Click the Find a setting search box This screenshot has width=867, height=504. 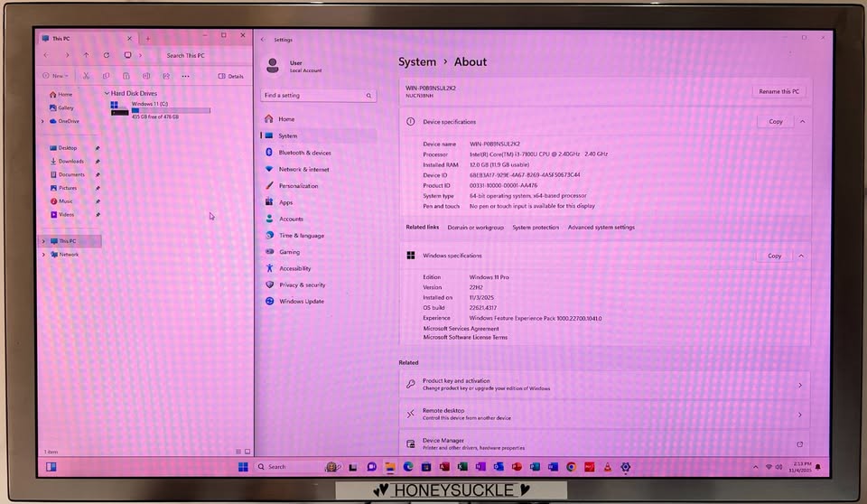tap(318, 95)
